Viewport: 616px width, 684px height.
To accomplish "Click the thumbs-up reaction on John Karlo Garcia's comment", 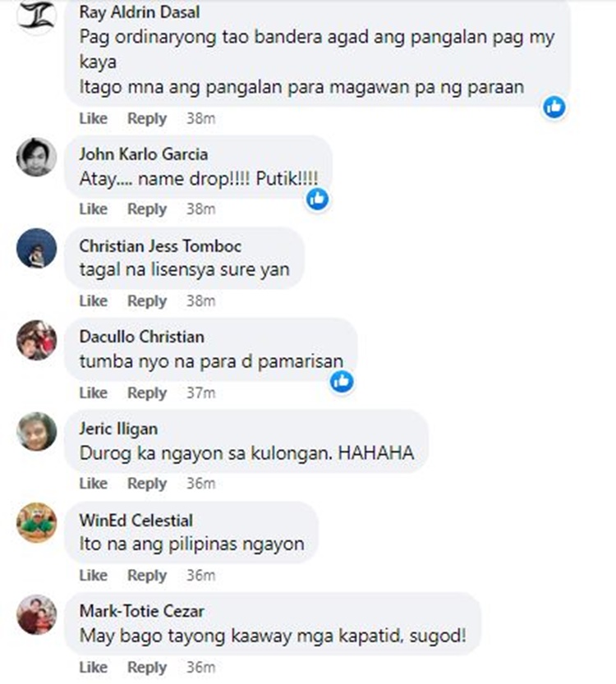I will click(317, 200).
